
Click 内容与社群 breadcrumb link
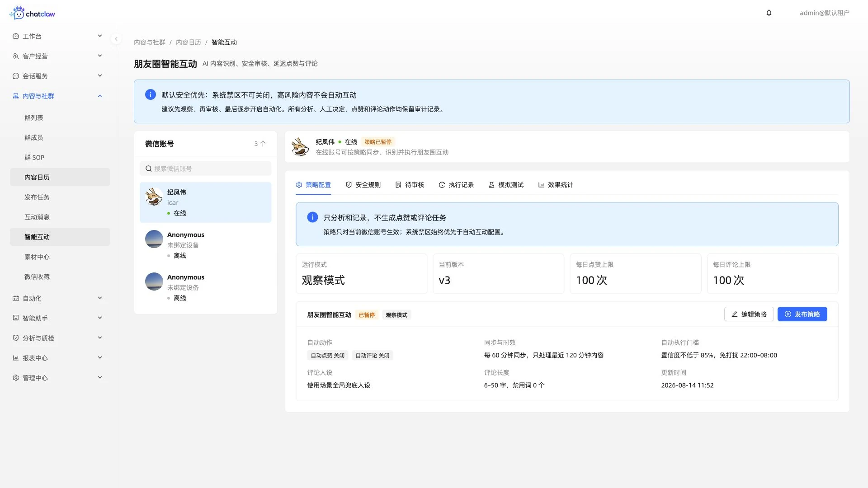tap(150, 42)
